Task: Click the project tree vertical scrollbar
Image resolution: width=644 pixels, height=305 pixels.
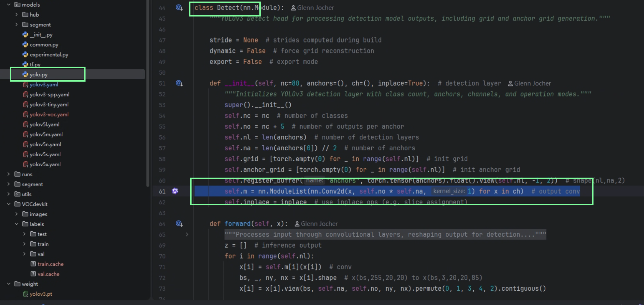Action: pos(148,93)
